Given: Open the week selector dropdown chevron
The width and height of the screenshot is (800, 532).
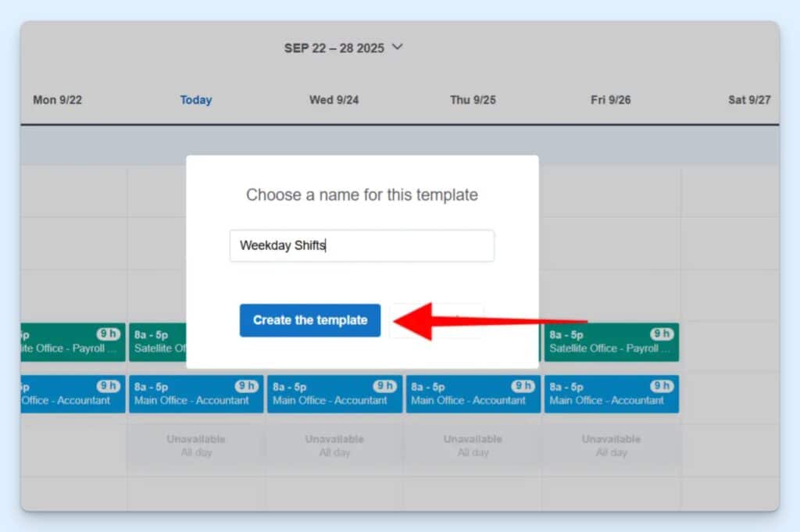Looking at the screenshot, I should [397, 47].
